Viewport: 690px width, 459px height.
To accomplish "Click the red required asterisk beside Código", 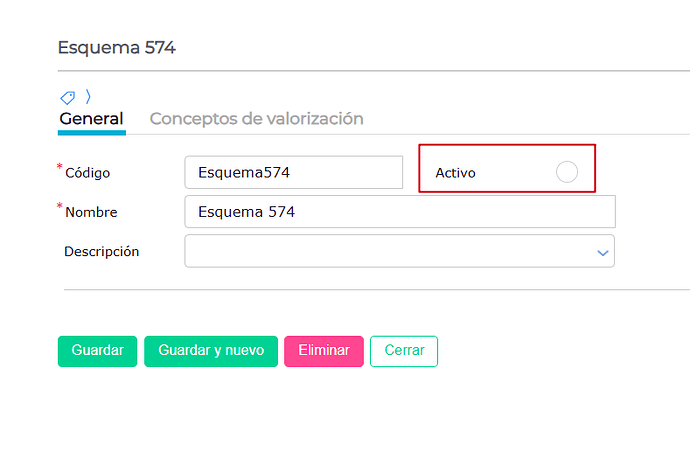I will tap(60, 166).
